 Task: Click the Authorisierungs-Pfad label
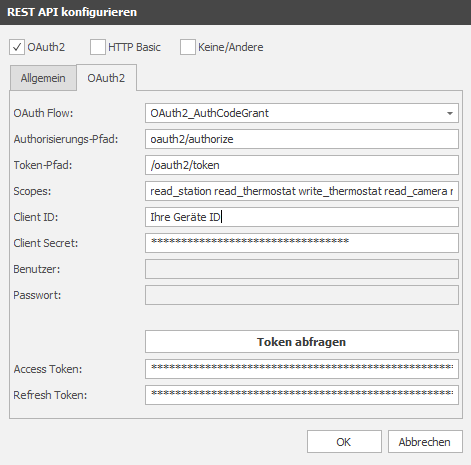tap(66, 139)
